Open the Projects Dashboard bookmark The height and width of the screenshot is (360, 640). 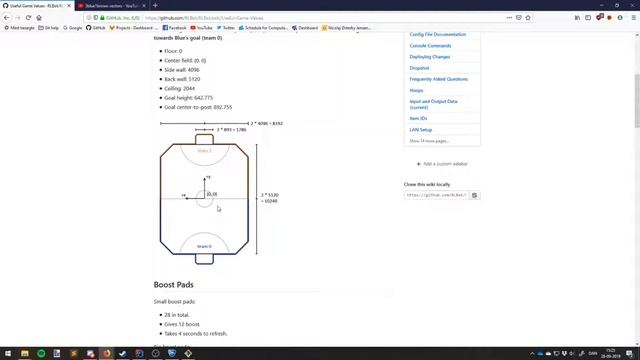point(133,28)
